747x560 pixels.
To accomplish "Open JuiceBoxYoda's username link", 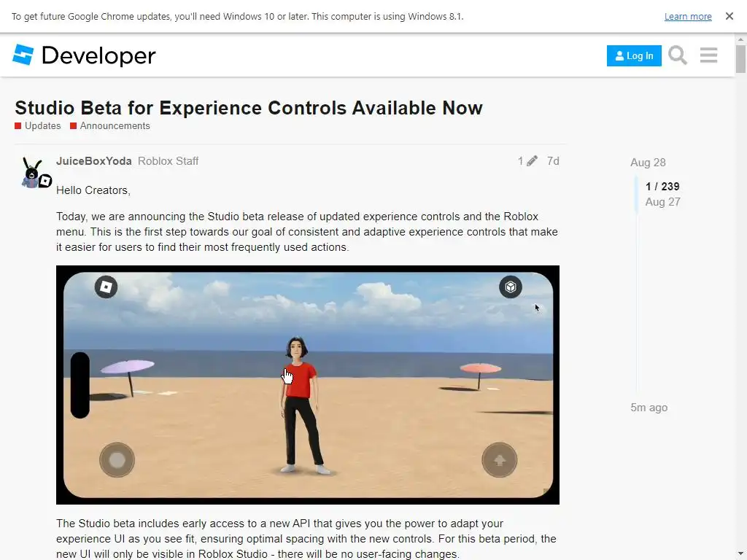I will (94, 161).
